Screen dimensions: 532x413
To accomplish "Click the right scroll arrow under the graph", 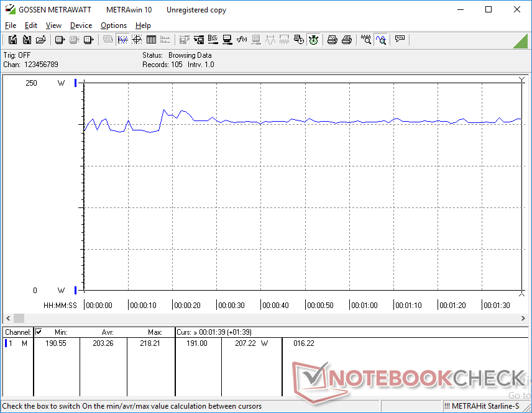I will coord(523,318).
